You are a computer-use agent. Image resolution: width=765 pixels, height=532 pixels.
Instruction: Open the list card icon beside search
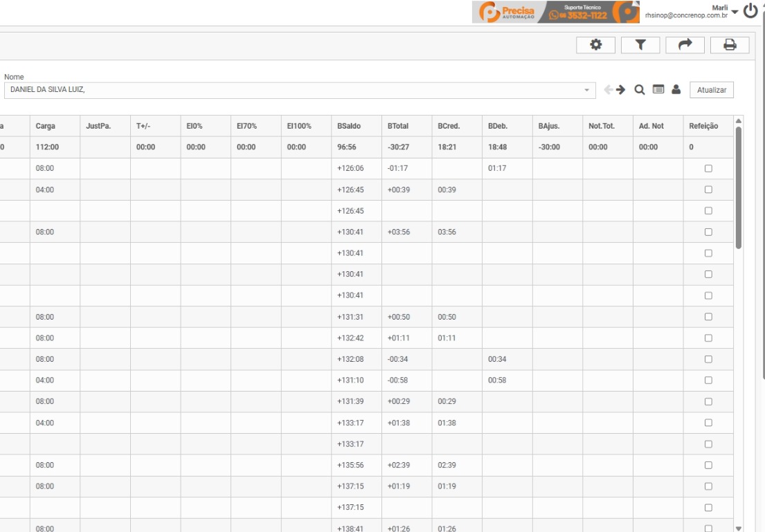tap(658, 90)
